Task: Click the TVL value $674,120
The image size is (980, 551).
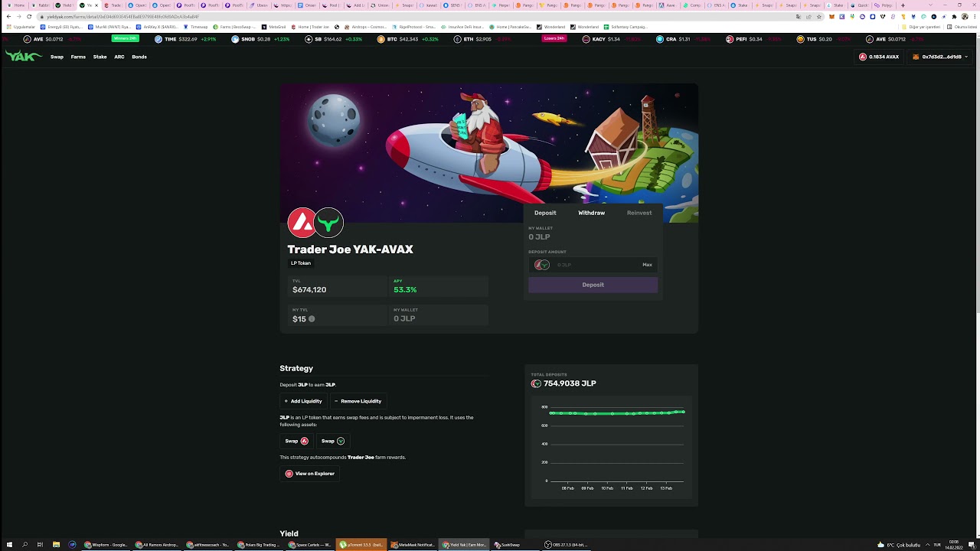Action: tap(309, 290)
